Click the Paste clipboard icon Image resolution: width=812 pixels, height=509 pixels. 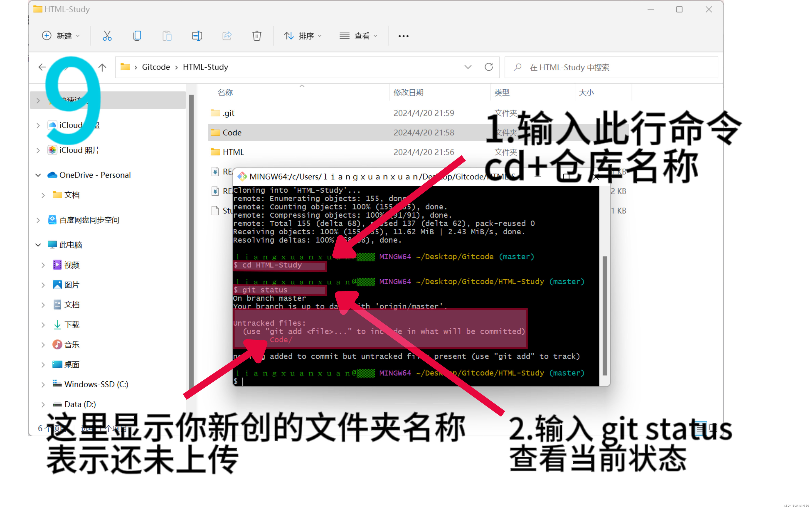point(167,36)
